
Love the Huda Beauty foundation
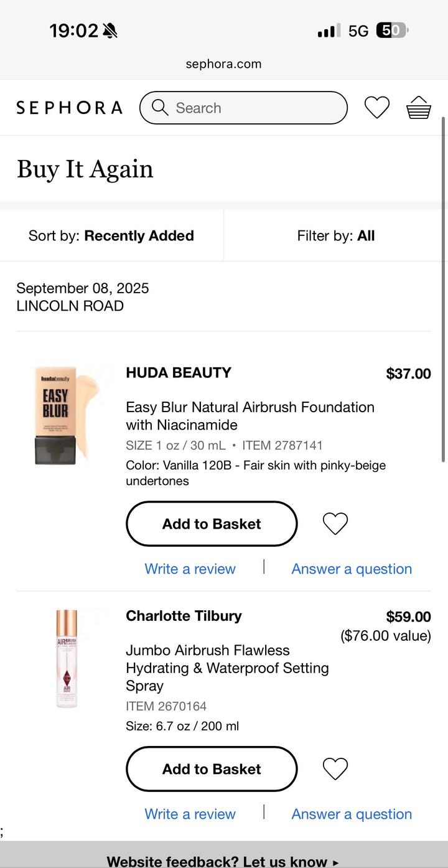click(335, 524)
